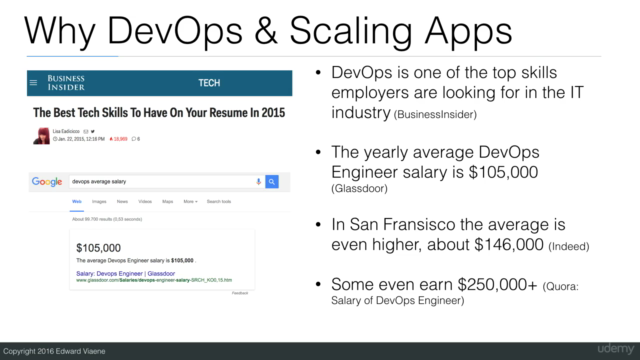Click the '(Glassdoor)' source citation
Viewport: 640px width, 360px height.
pyautogui.click(x=359, y=189)
